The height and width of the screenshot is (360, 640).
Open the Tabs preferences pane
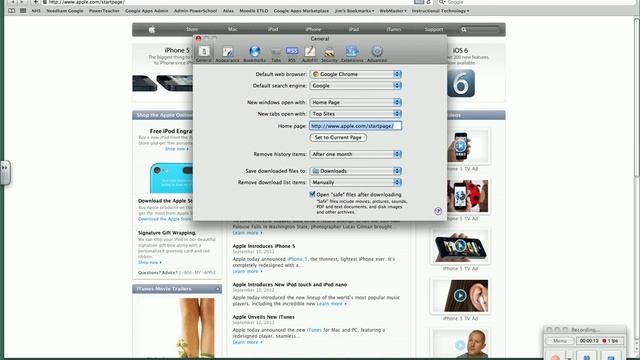pyautogui.click(x=276, y=53)
